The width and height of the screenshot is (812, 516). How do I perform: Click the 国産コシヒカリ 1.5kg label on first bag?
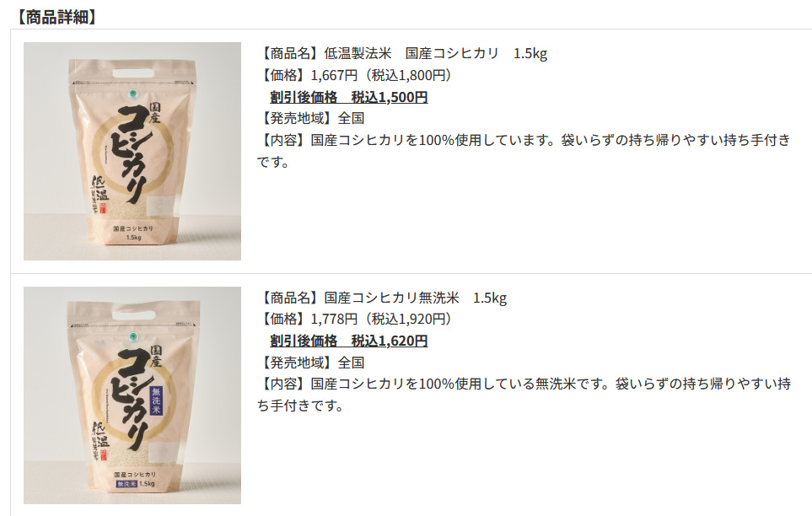click(x=133, y=233)
